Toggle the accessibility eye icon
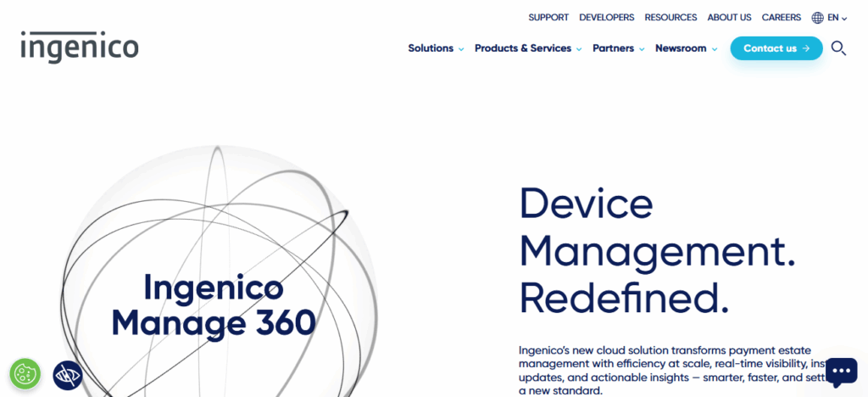The width and height of the screenshot is (868, 397). tap(68, 374)
